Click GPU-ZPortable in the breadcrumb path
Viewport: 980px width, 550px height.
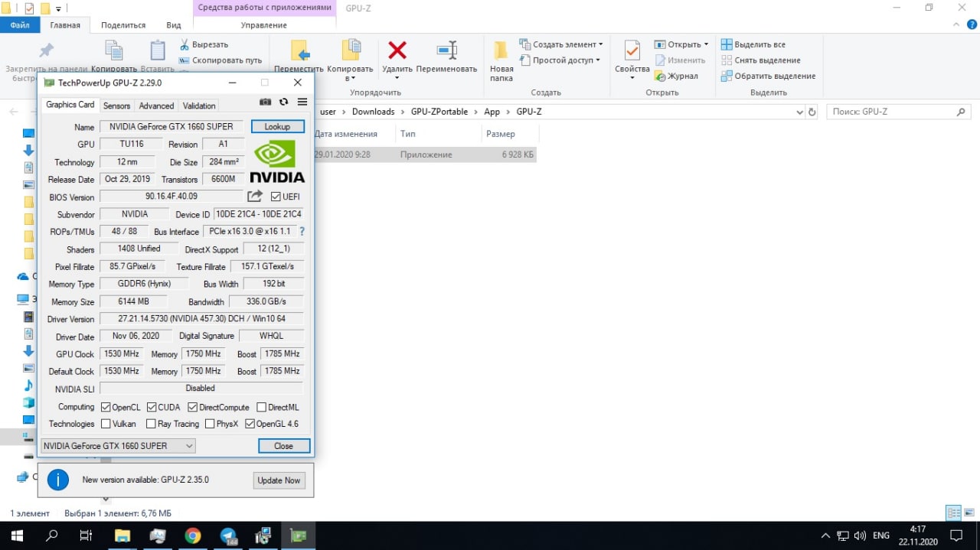[439, 112]
